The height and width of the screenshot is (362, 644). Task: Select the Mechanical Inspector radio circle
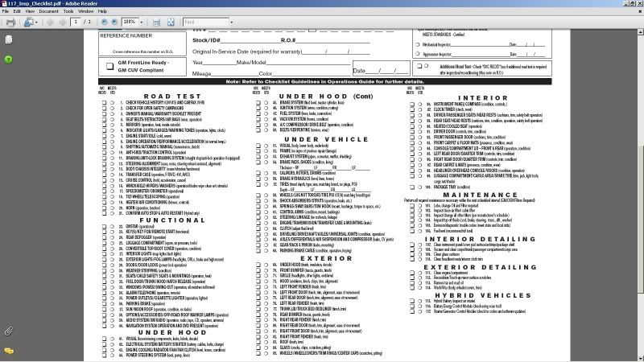pos(418,45)
